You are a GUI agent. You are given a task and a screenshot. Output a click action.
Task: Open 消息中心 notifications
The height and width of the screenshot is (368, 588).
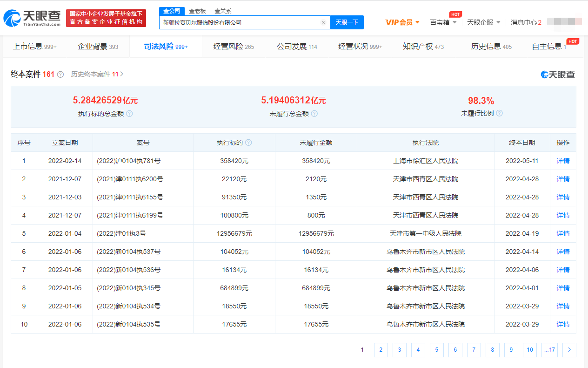point(526,22)
